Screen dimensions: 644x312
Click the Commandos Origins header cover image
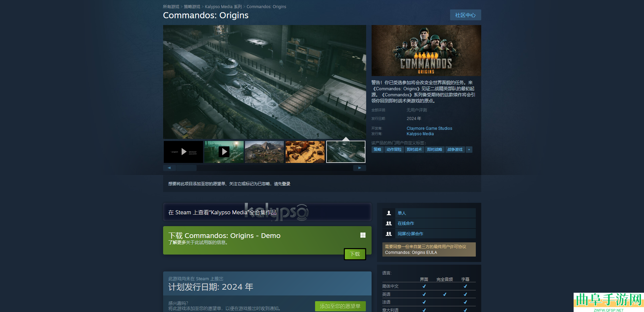[x=426, y=50]
